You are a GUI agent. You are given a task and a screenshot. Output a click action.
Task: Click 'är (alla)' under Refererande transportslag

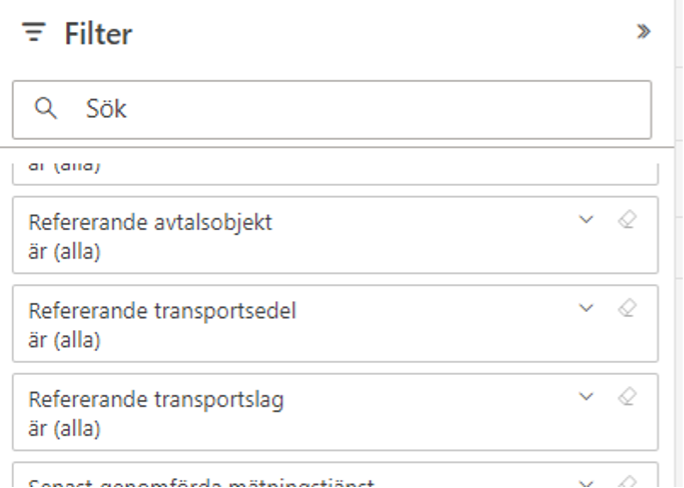pyautogui.click(x=65, y=429)
